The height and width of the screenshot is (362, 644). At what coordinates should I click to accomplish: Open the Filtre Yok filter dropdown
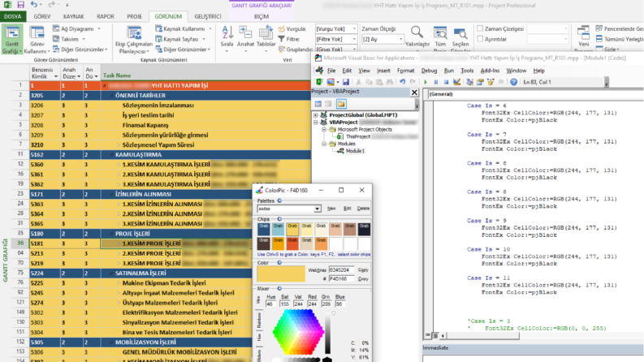[354, 39]
